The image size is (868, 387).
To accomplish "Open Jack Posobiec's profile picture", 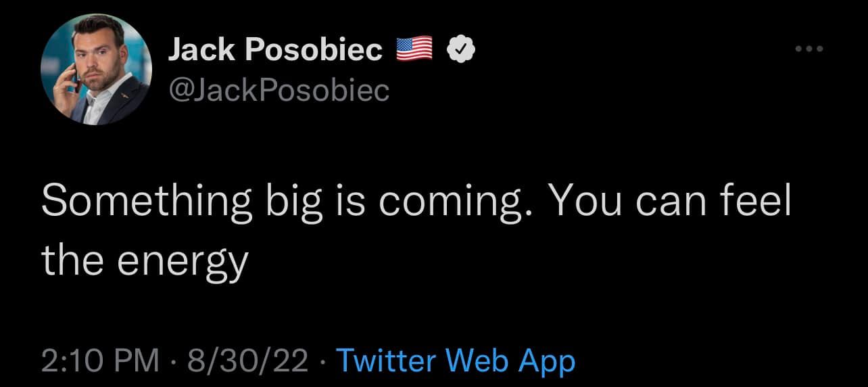I will (95, 70).
